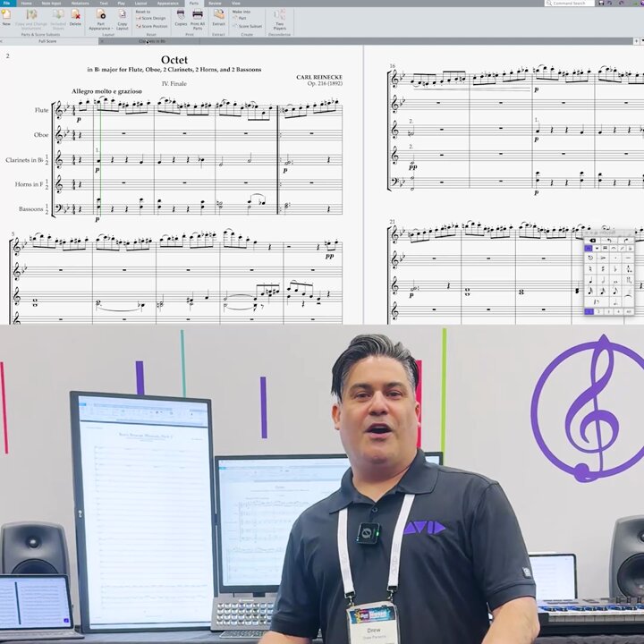The image size is (644, 644).
Task: Click the Print All Parts icon
Action: tap(198, 20)
